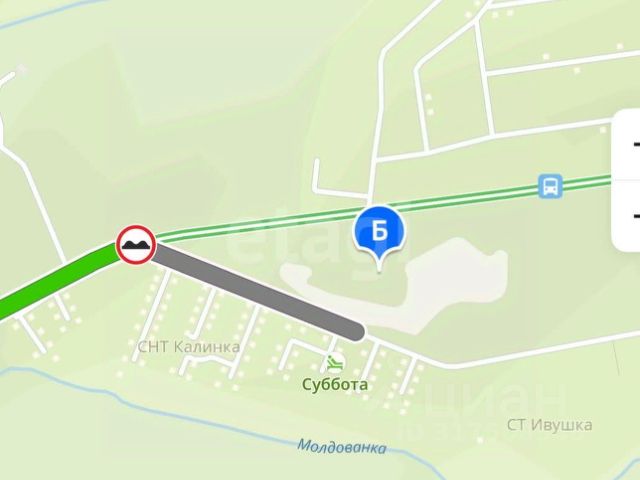Select the СНТ Калинка place label

(189, 347)
